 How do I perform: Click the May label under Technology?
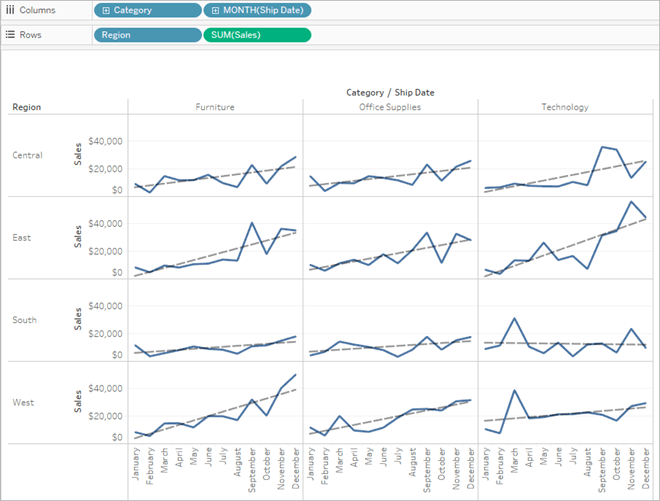544,456
